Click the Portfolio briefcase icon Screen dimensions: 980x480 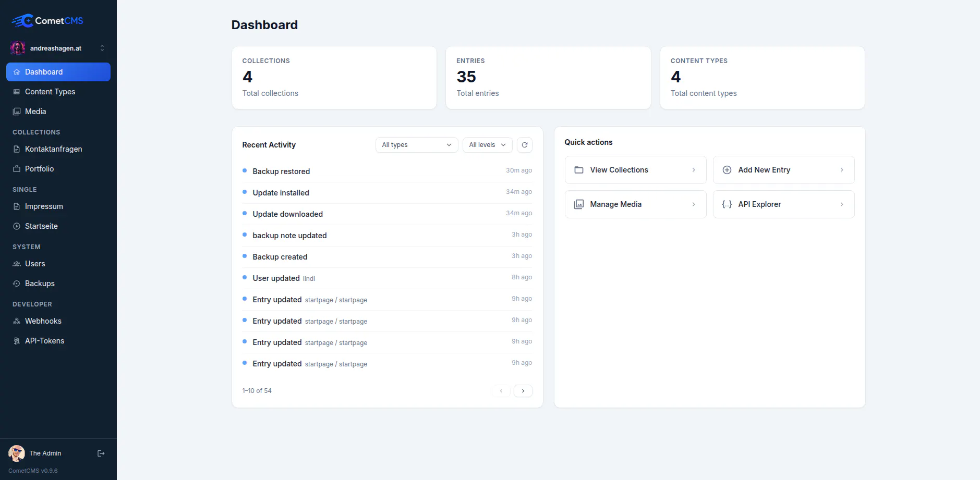(17, 169)
